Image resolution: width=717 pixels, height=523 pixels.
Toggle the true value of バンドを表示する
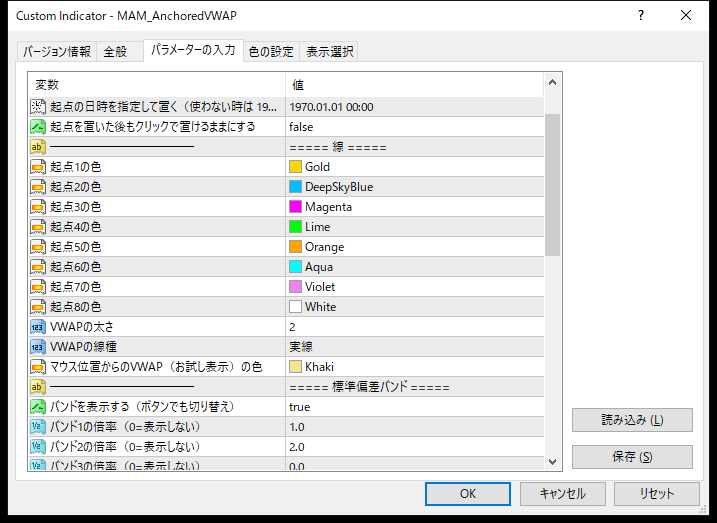[x=414, y=407]
